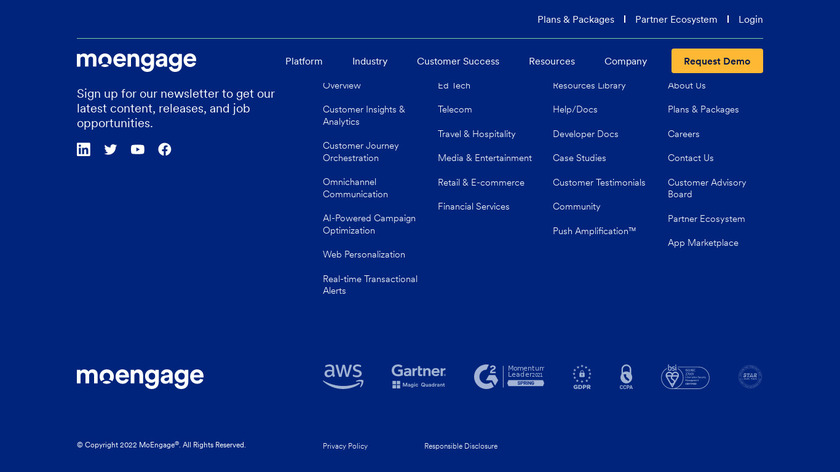The width and height of the screenshot is (840, 472).
Task: Select Media & Entertainment link
Action: 485,159
